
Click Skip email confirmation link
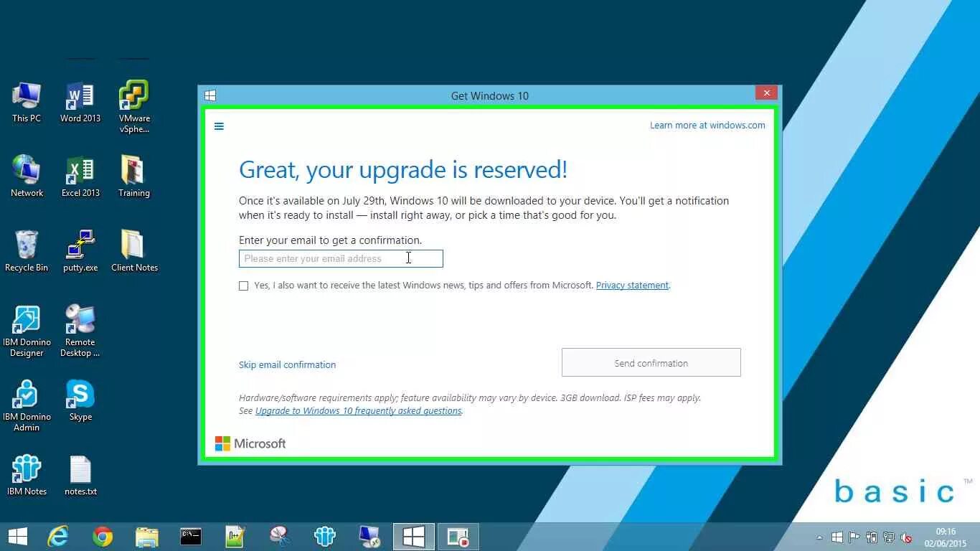click(287, 364)
